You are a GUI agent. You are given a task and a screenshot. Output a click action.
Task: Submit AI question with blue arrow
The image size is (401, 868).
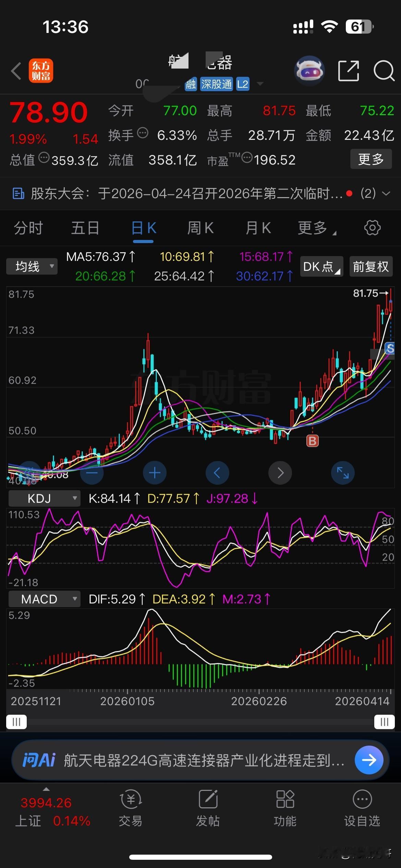pos(369,760)
